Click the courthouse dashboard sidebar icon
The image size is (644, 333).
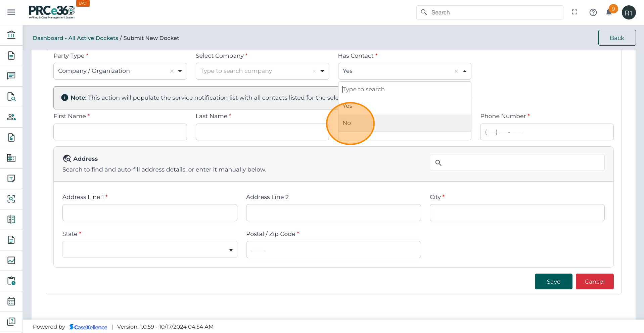click(x=11, y=35)
